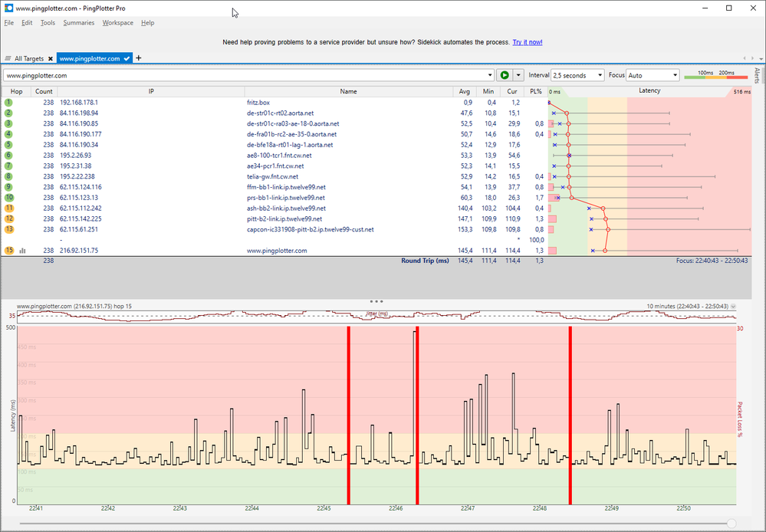This screenshot has height=532, width=766.
Task: Click the hop 15 graph bars icon
Action: (22, 251)
